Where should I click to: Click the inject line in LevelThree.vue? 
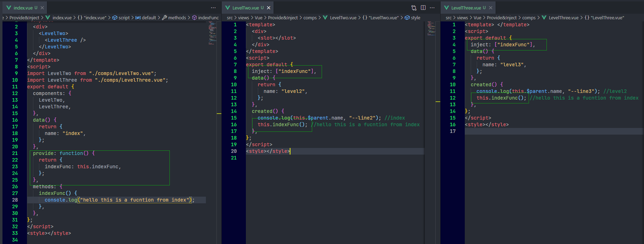[x=504, y=45]
